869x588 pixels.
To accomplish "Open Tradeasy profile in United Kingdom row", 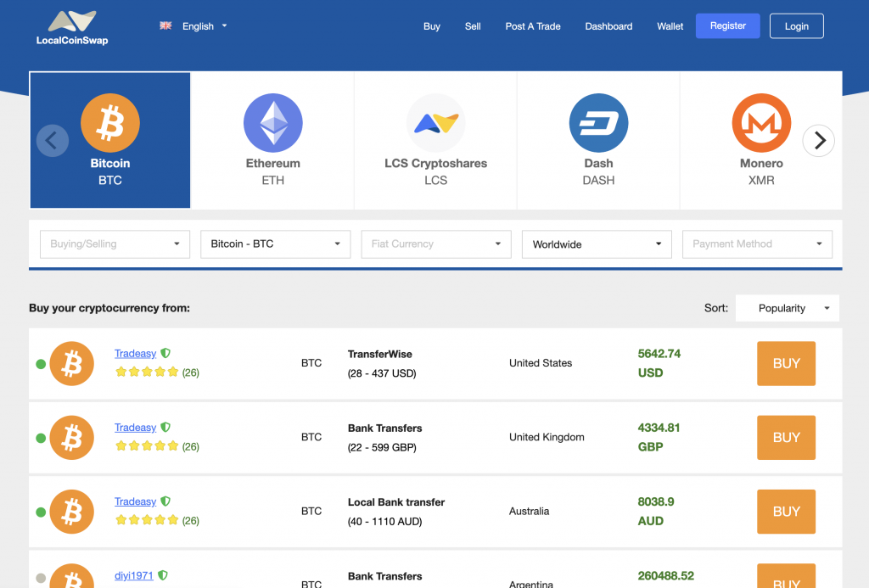I will pos(135,428).
